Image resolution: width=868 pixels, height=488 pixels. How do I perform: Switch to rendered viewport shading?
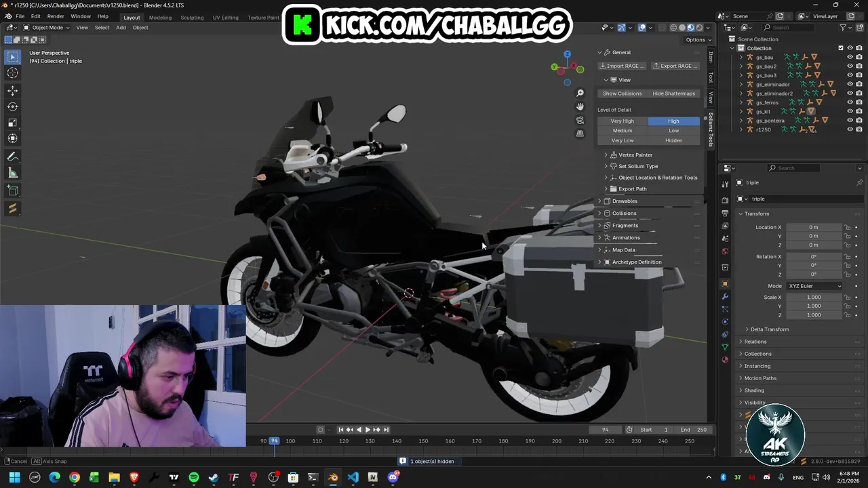pyautogui.click(x=699, y=28)
